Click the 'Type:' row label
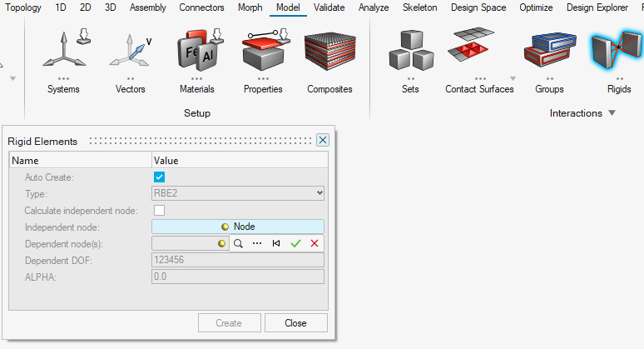Screen dimensions: 644x349 pos(36,194)
